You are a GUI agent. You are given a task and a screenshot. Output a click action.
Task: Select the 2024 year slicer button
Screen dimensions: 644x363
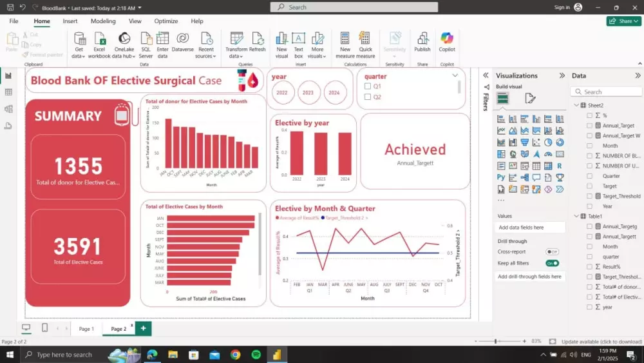tap(334, 92)
